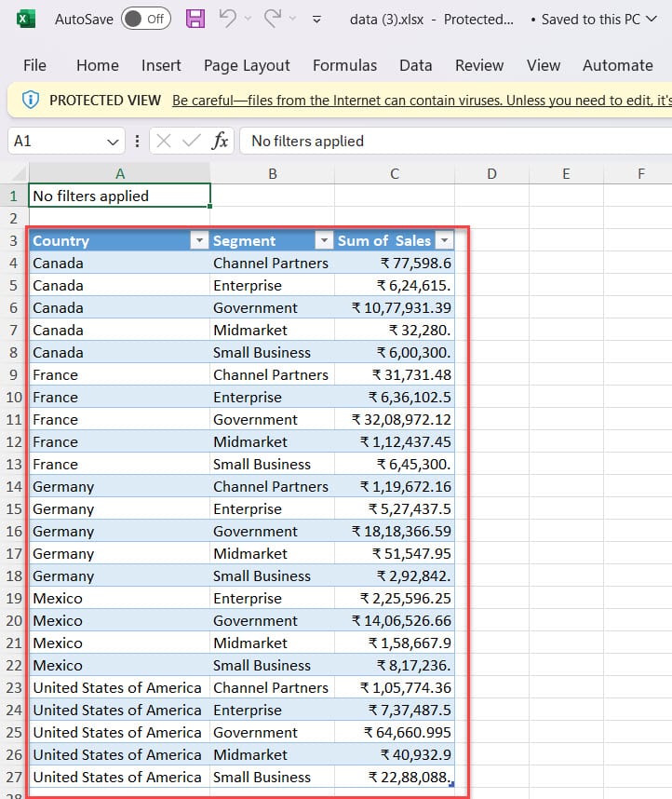Click the cell '₹ 14,06,526.66'
The width and height of the screenshot is (672, 799).
(395, 620)
